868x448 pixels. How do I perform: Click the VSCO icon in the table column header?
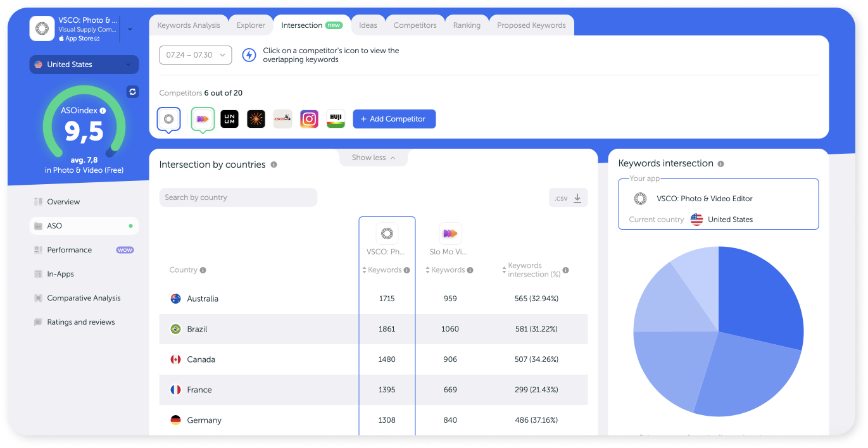coord(387,233)
